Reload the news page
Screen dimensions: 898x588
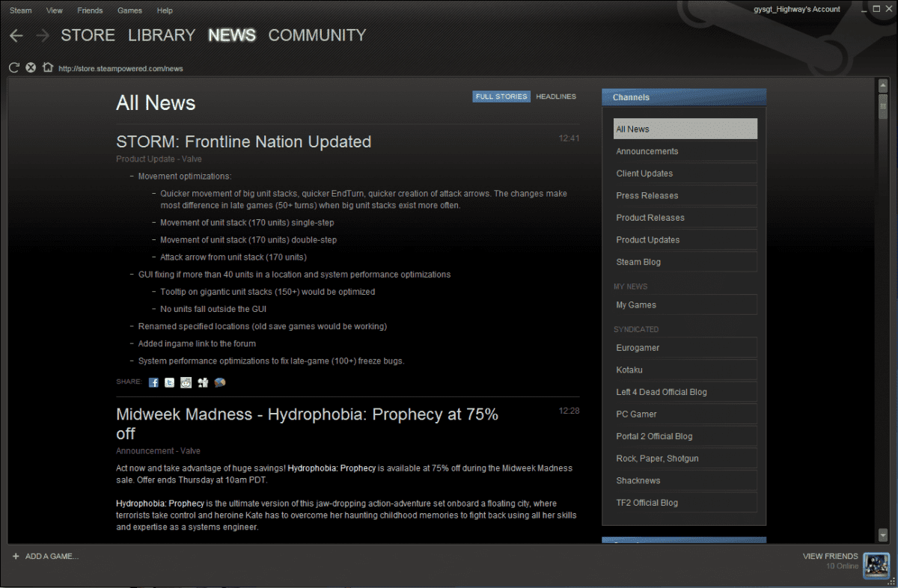[x=13, y=67]
